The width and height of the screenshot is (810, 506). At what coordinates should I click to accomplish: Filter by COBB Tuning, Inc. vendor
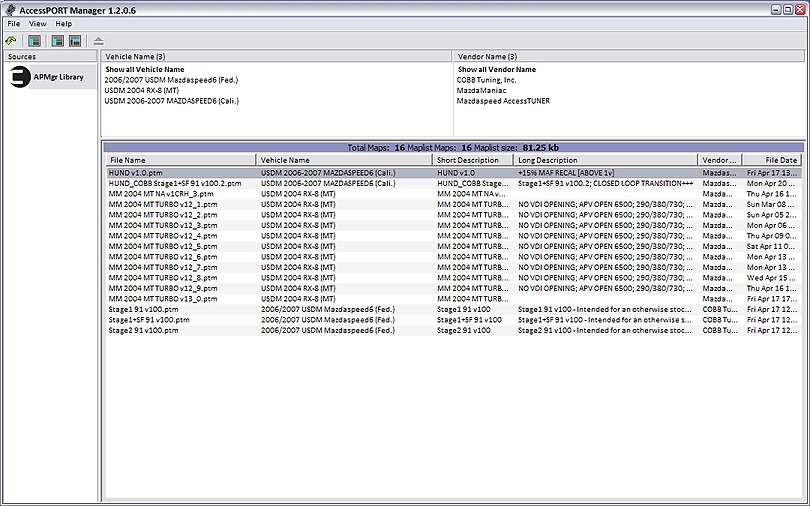click(x=486, y=80)
